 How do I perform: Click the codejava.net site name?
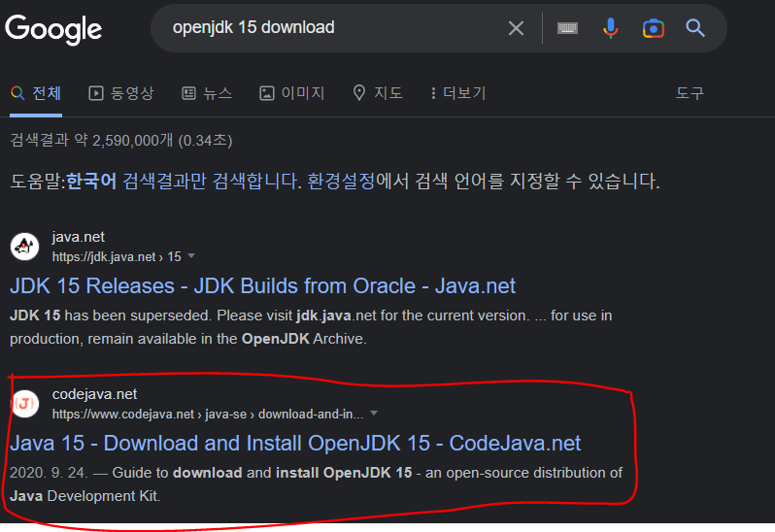tap(94, 394)
